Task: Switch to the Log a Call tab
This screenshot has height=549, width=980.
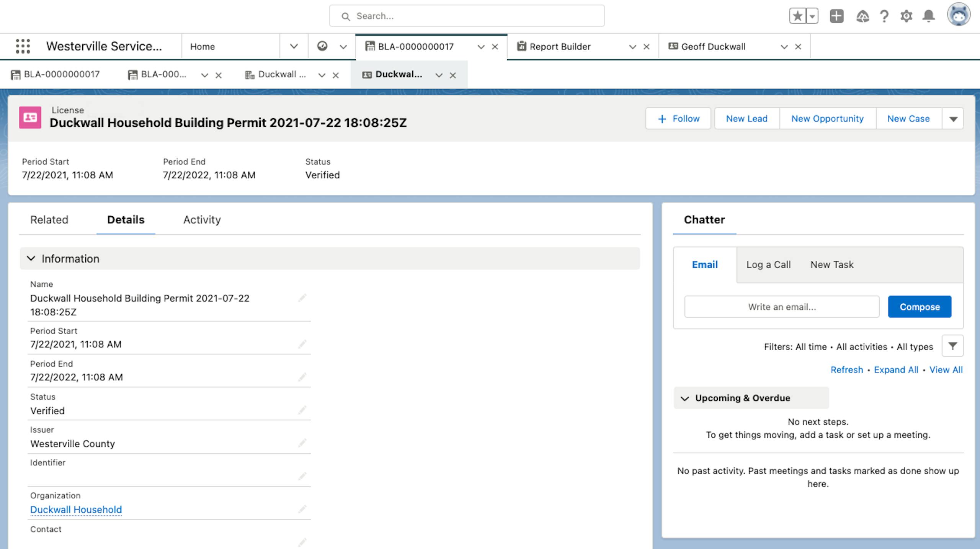Action: click(768, 265)
